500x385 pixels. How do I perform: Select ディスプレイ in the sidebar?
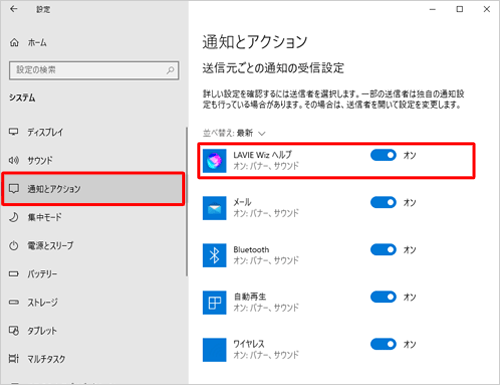[93, 132]
